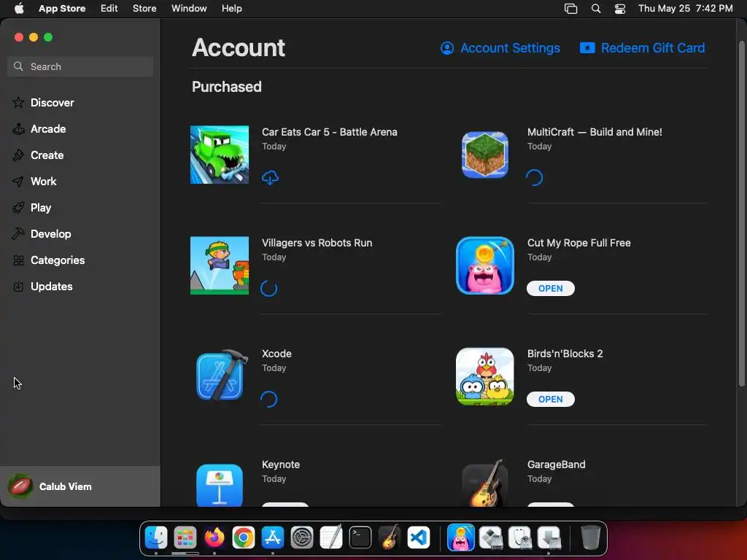
Task: Launch Terminal from the Dock
Action: pyautogui.click(x=360, y=537)
